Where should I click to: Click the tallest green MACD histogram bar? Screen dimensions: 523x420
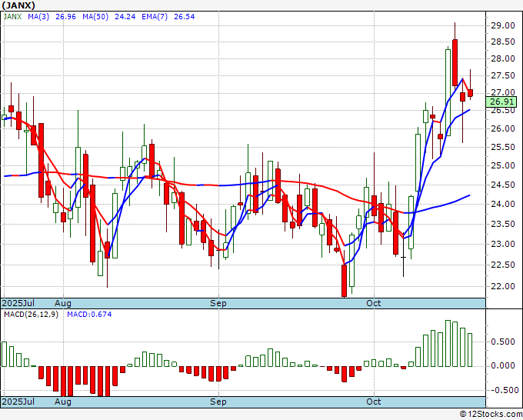coord(448,343)
